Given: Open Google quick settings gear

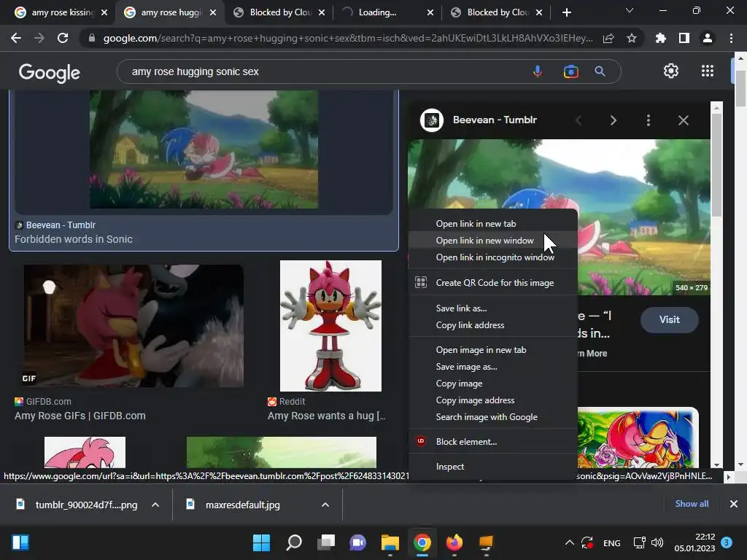Looking at the screenshot, I should [x=671, y=71].
